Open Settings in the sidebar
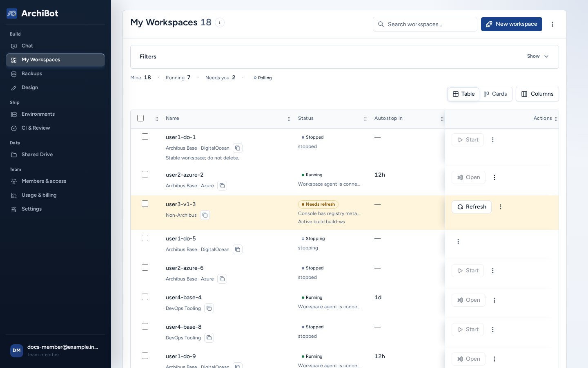 click(55, 209)
